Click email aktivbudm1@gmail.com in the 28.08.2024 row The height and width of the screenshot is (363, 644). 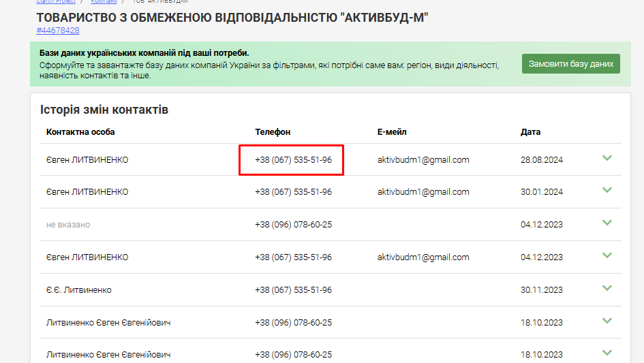(423, 160)
